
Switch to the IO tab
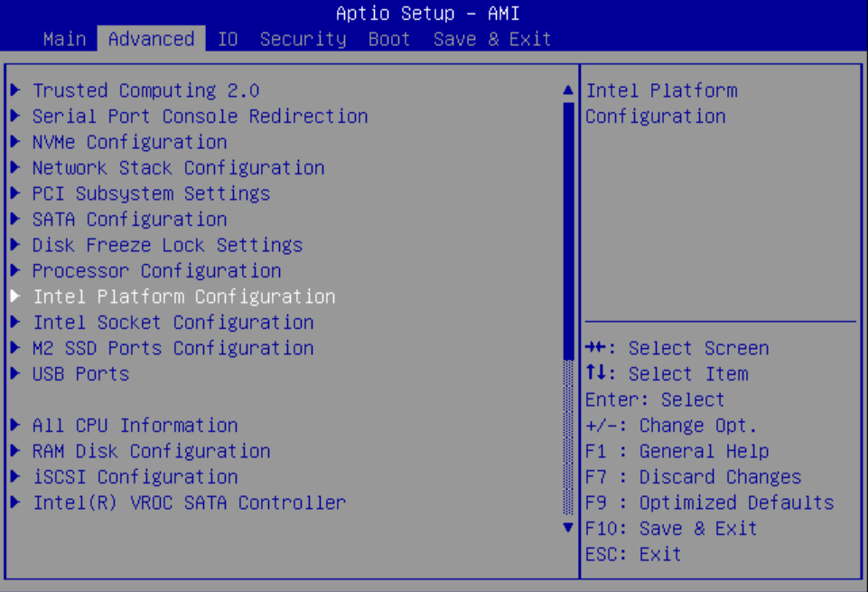(x=228, y=39)
